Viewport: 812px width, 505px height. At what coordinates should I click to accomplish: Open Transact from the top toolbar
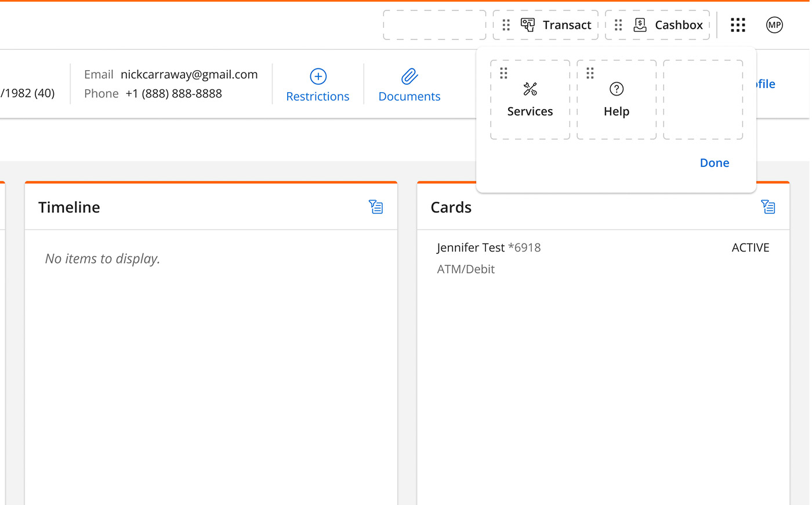click(x=557, y=25)
